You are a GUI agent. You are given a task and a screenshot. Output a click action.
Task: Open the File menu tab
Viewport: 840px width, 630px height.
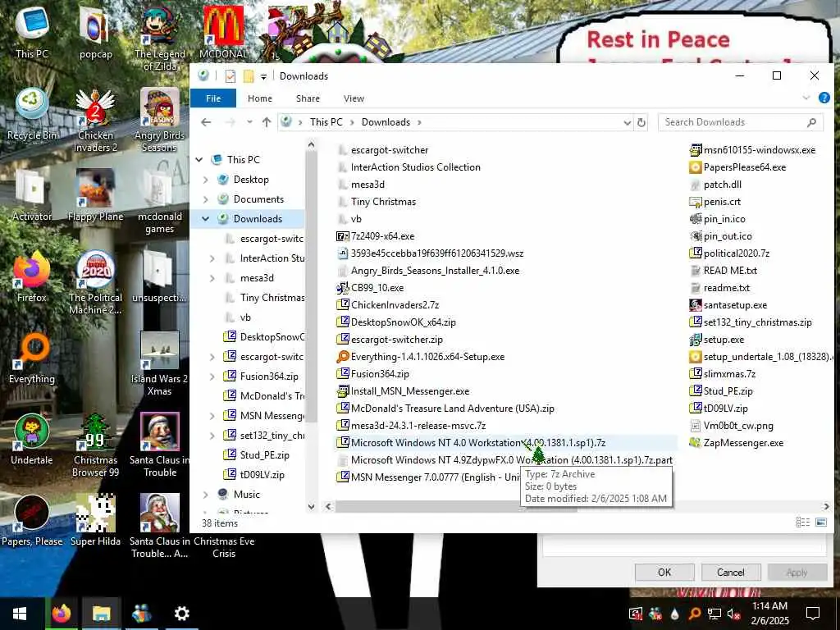click(213, 98)
